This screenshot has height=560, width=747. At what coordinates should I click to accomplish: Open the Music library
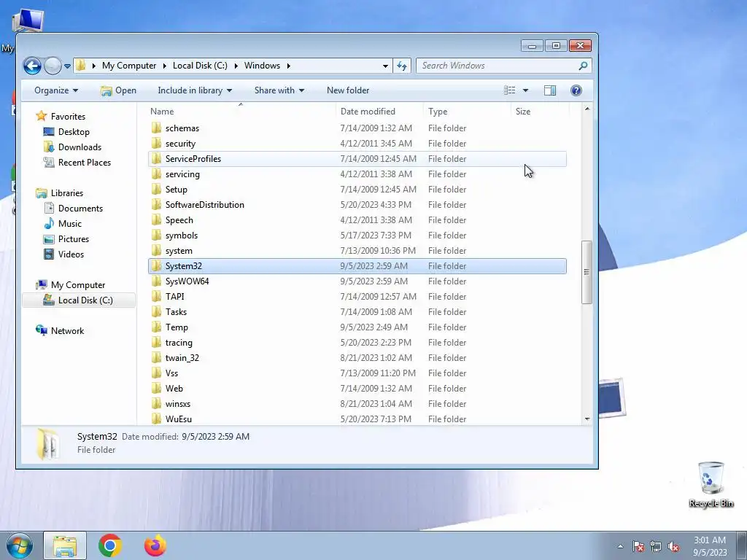click(69, 223)
